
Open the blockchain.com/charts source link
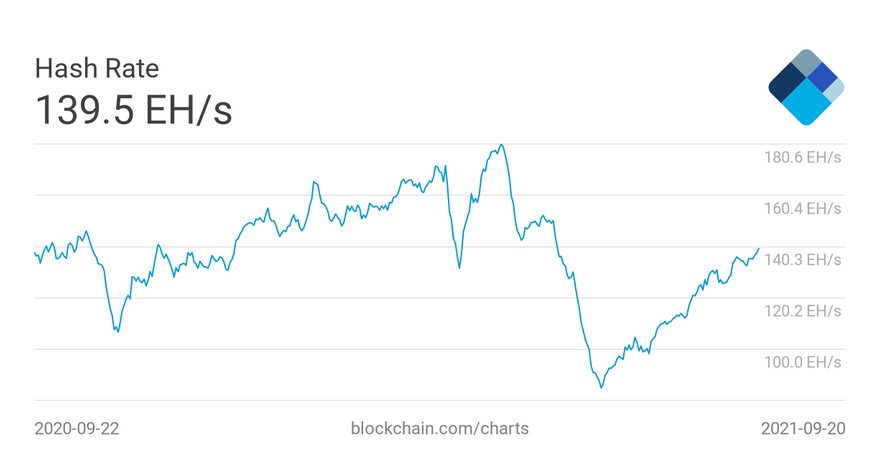point(440,428)
